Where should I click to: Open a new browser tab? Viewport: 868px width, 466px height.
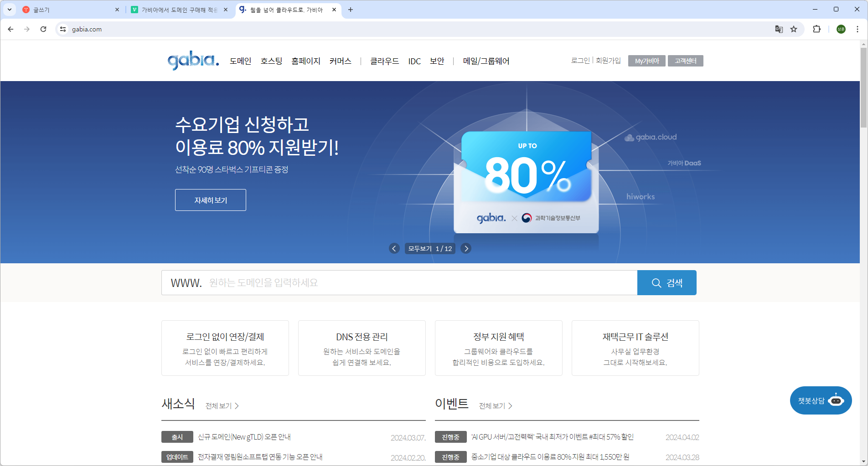(351, 10)
